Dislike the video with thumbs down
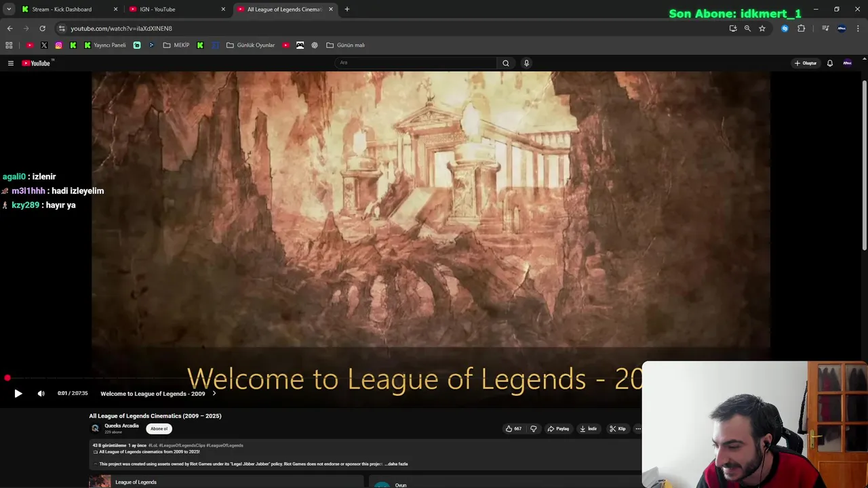868x488 pixels. [534, 428]
